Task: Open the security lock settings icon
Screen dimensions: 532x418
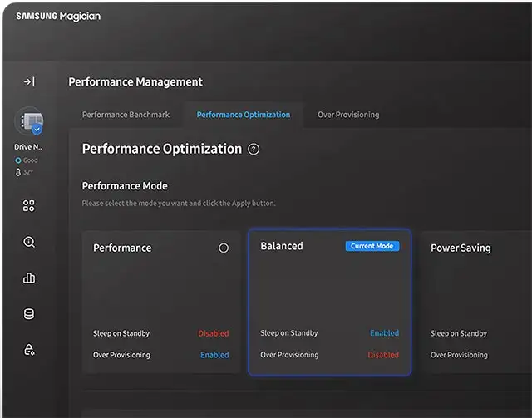Action: pyautogui.click(x=29, y=350)
